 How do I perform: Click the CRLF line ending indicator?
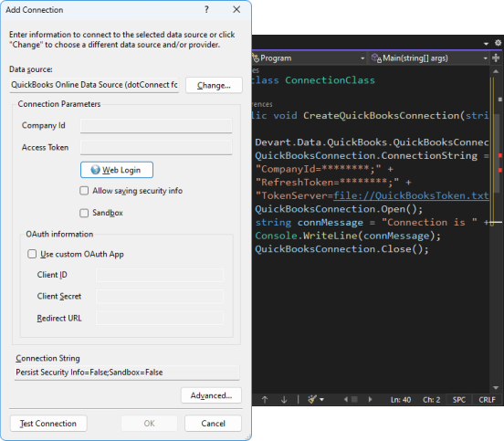pyautogui.click(x=487, y=400)
